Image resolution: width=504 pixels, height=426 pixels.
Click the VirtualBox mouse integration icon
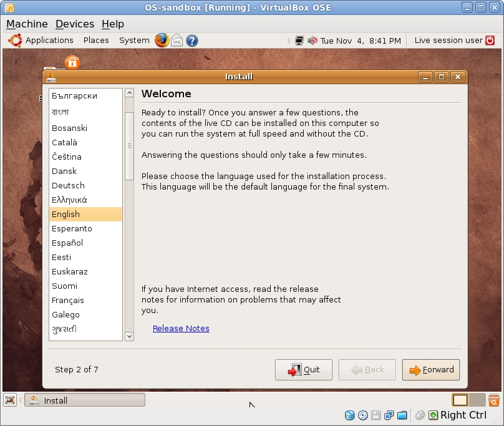[x=420, y=415]
